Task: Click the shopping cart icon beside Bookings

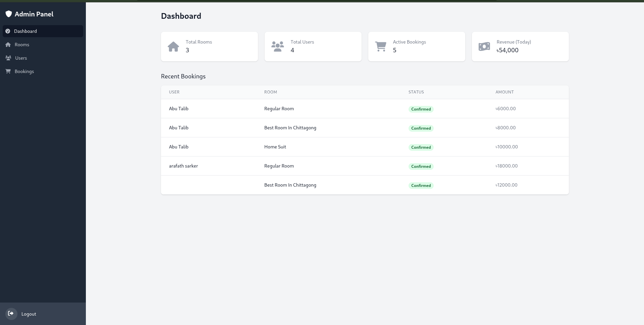Action: tap(8, 71)
